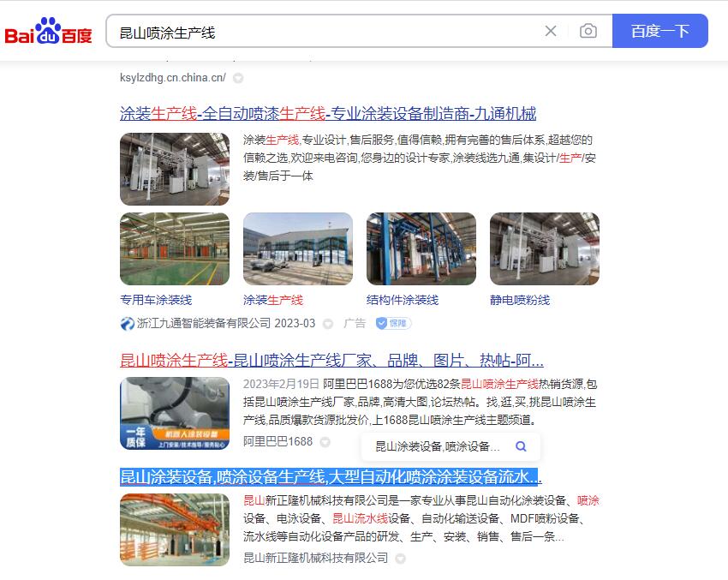Image resolution: width=728 pixels, height=580 pixels.
Task: Click into the search input field
Action: (x=325, y=32)
